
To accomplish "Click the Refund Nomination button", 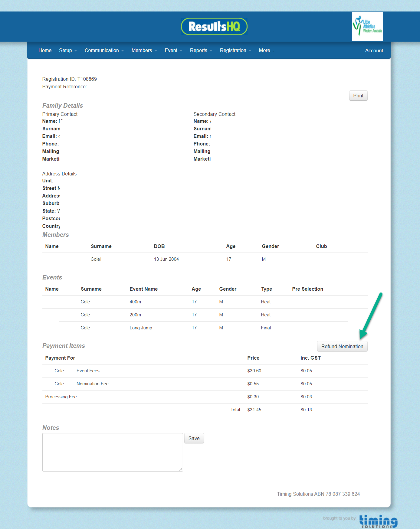I will pos(342,346).
